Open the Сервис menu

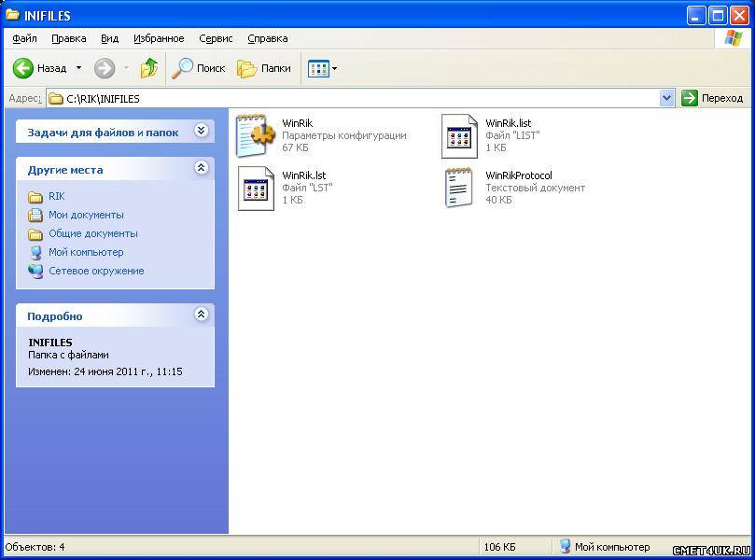coord(216,38)
